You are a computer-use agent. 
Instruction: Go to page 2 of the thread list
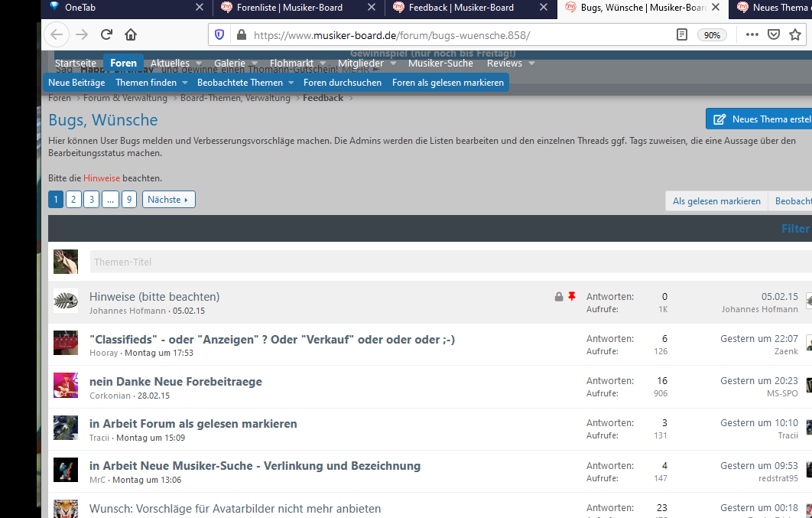click(73, 200)
